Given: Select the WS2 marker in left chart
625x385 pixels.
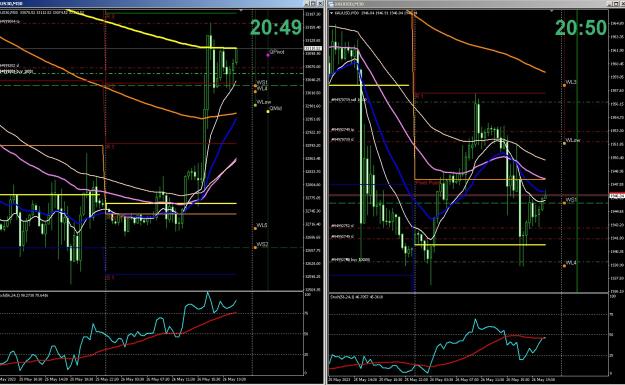Looking at the screenshot, I should [256, 248].
